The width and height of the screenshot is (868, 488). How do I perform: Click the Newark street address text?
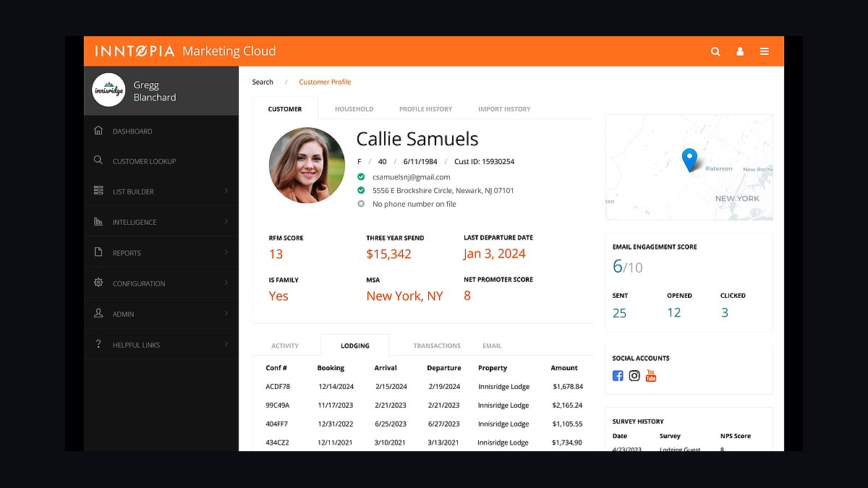coord(443,191)
